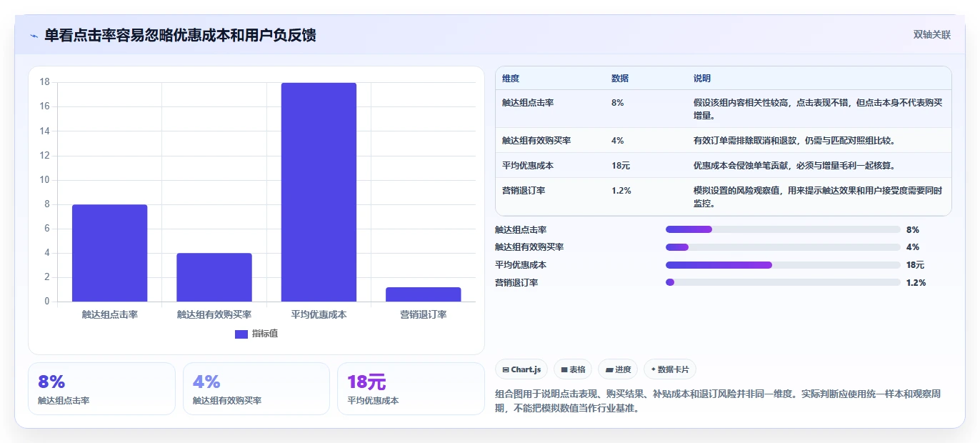
Task: Click the description starting with 优惠成本会侵蚀单笔贡献
Action: tap(794, 166)
